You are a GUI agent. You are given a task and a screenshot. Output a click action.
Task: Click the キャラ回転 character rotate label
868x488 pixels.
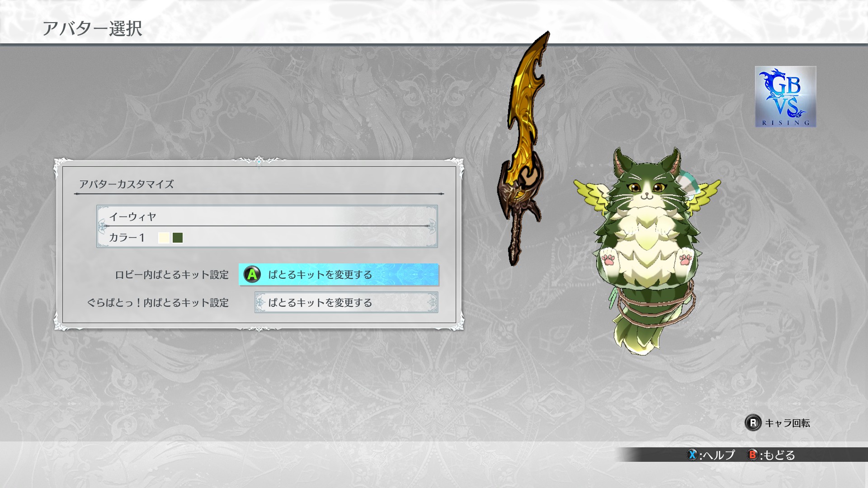[x=788, y=423]
